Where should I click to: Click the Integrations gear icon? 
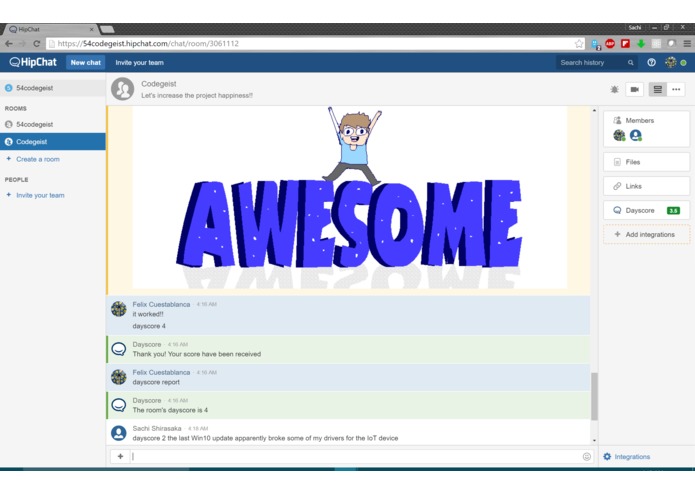click(607, 457)
